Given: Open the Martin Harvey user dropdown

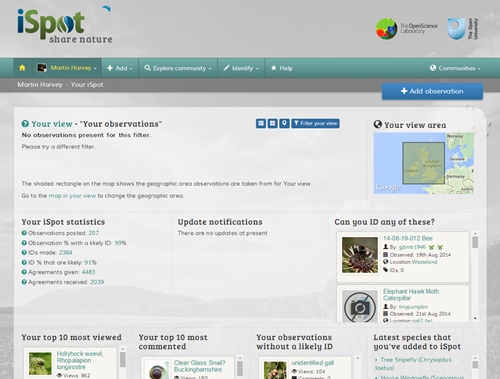Looking at the screenshot, I should (x=67, y=68).
